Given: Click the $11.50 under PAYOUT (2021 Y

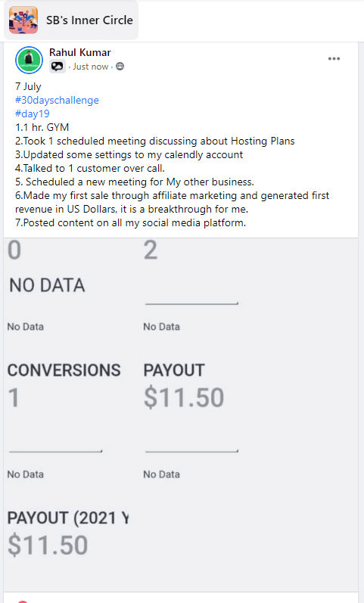Looking at the screenshot, I should click(48, 545).
